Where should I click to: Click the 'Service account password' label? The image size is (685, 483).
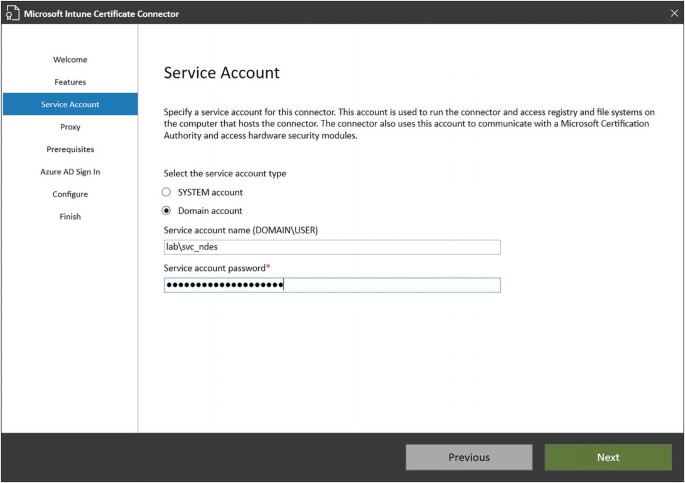tap(217, 268)
